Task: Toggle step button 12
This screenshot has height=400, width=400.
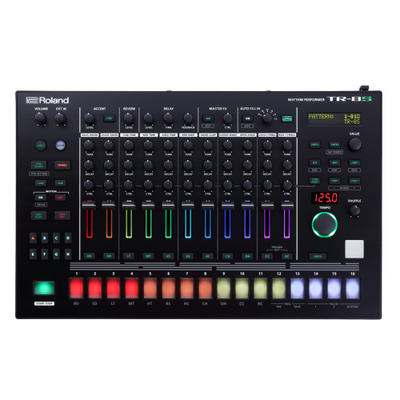Action: click(x=279, y=288)
